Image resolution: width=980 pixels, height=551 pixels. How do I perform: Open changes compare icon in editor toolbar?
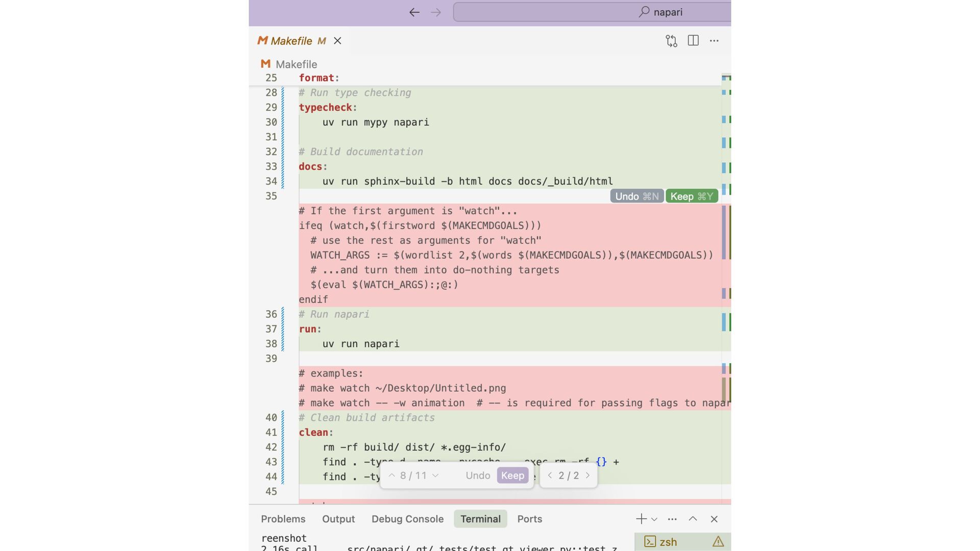click(x=671, y=41)
